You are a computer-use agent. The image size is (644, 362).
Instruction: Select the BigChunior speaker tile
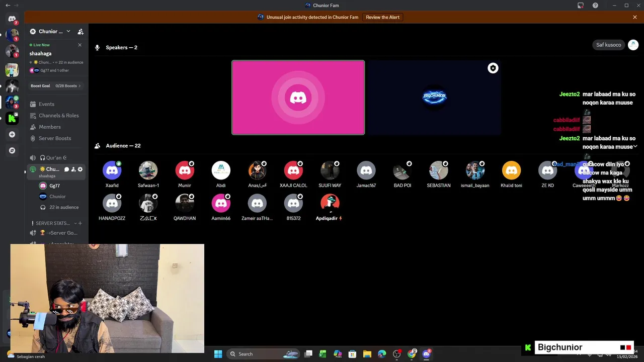click(x=434, y=98)
